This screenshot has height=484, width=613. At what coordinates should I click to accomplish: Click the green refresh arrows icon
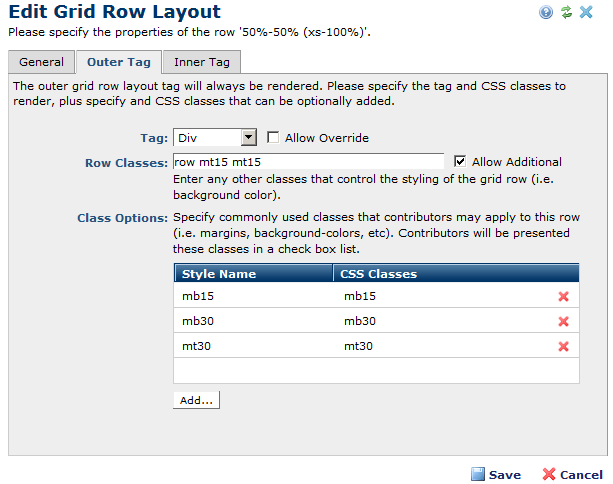point(566,12)
